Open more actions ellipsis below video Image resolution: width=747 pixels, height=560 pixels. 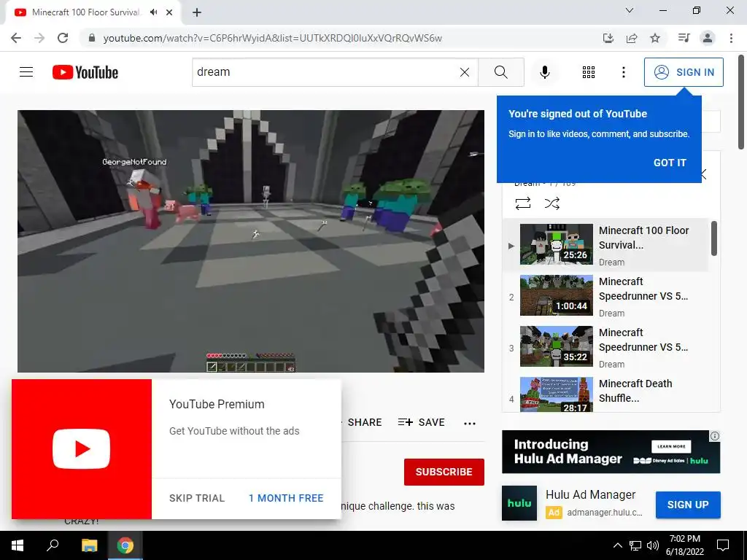(x=470, y=424)
